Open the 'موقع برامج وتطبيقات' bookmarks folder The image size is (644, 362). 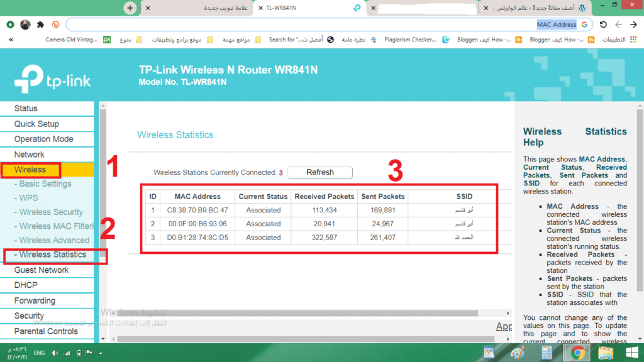coord(182,40)
